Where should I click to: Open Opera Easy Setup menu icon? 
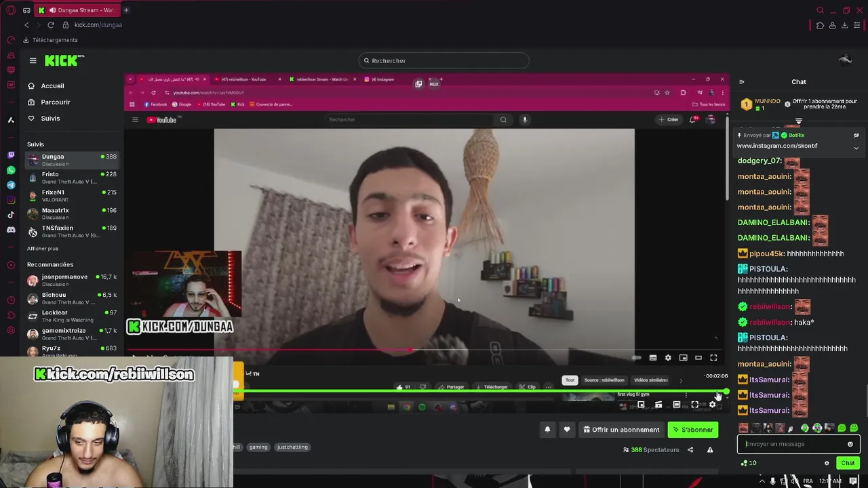pos(857,25)
